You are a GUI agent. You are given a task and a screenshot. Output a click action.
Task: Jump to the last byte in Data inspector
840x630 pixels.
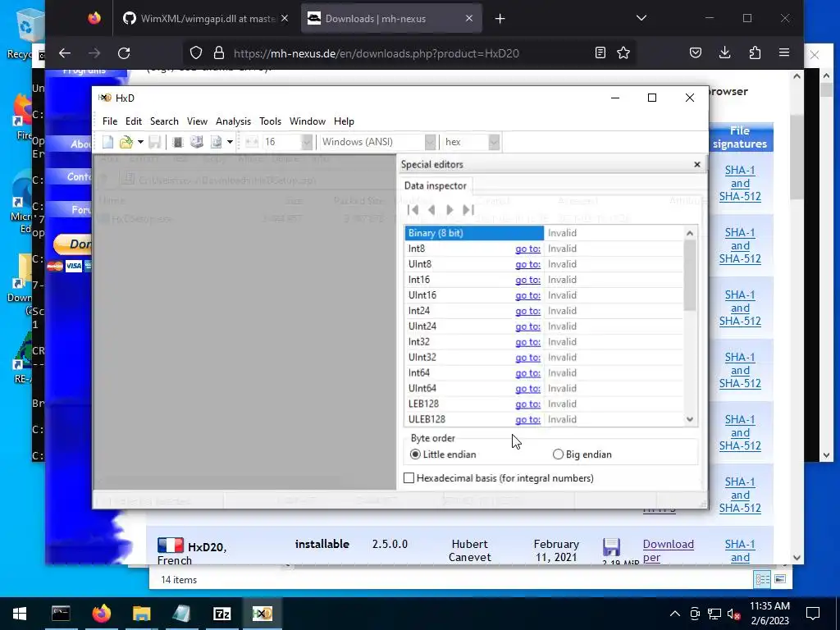click(468, 209)
